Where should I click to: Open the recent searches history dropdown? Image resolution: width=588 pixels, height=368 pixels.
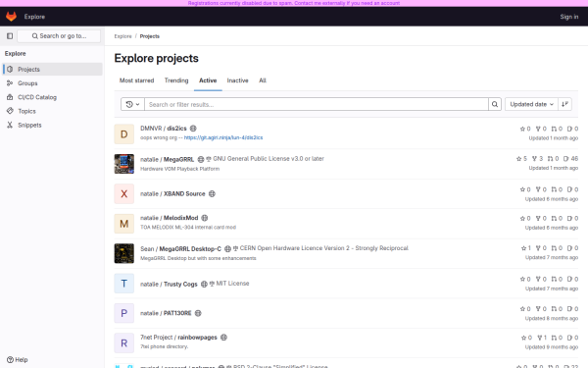[x=132, y=104]
